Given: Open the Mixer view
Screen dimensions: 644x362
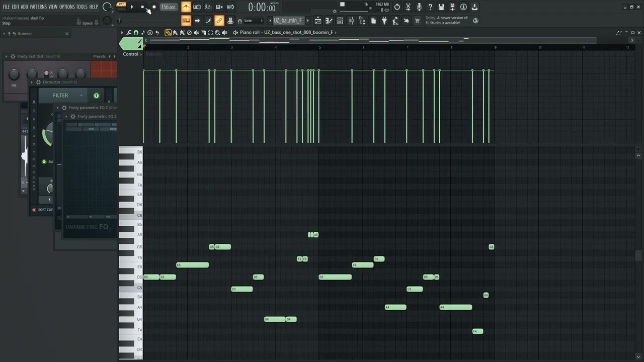Looking at the screenshot, I should [351, 21].
